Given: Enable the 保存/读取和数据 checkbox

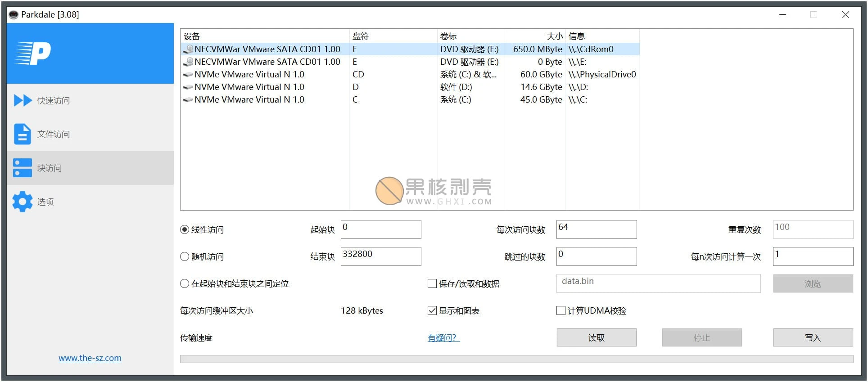Looking at the screenshot, I should [432, 283].
